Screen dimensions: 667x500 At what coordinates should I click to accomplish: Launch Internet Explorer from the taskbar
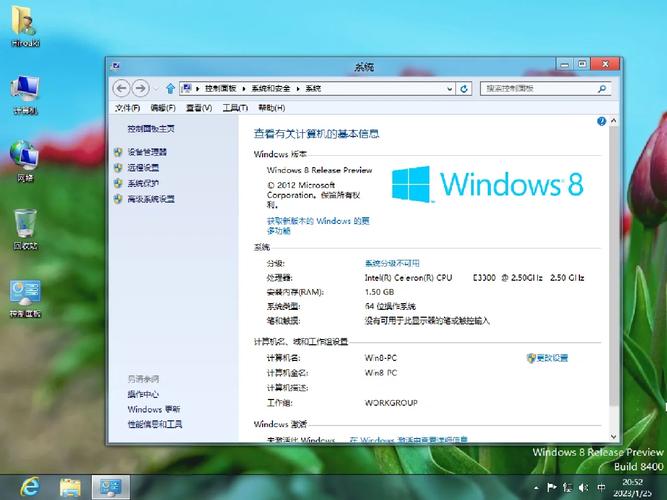click(30, 487)
